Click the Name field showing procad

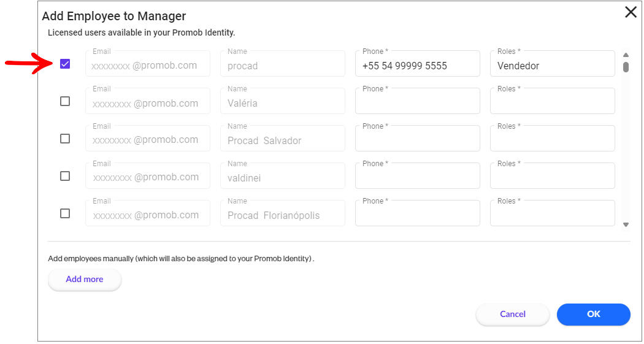pyautogui.click(x=283, y=64)
